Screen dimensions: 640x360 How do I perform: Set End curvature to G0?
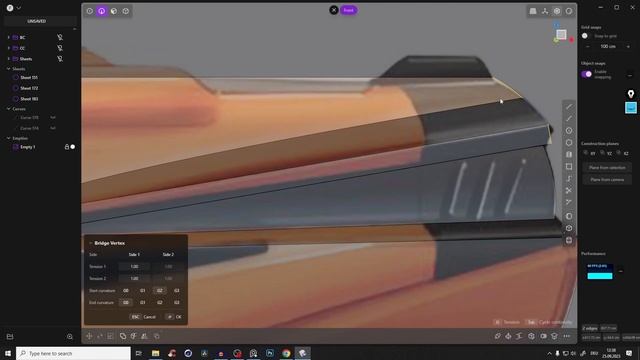pos(126,302)
